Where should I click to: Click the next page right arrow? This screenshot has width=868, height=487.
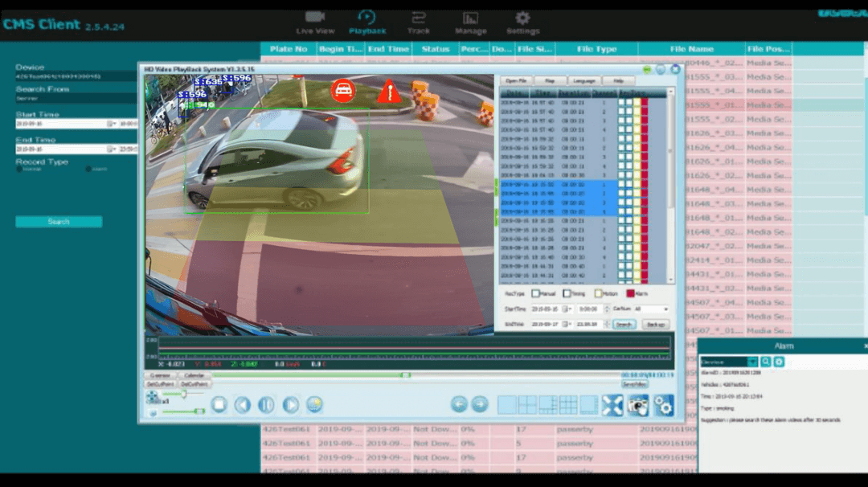pos(480,405)
